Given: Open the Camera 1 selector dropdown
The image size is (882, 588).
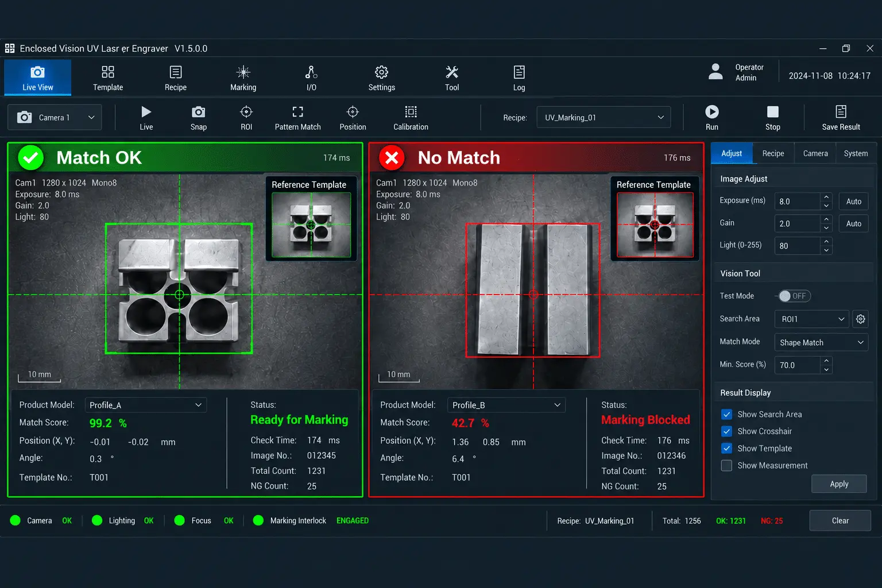Looking at the screenshot, I should point(55,118).
